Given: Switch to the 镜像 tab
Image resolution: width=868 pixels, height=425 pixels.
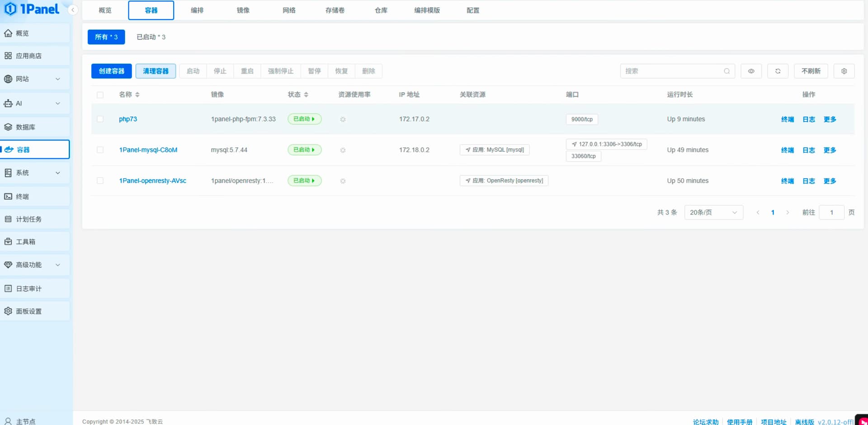Looking at the screenshot, I should 243,10.
